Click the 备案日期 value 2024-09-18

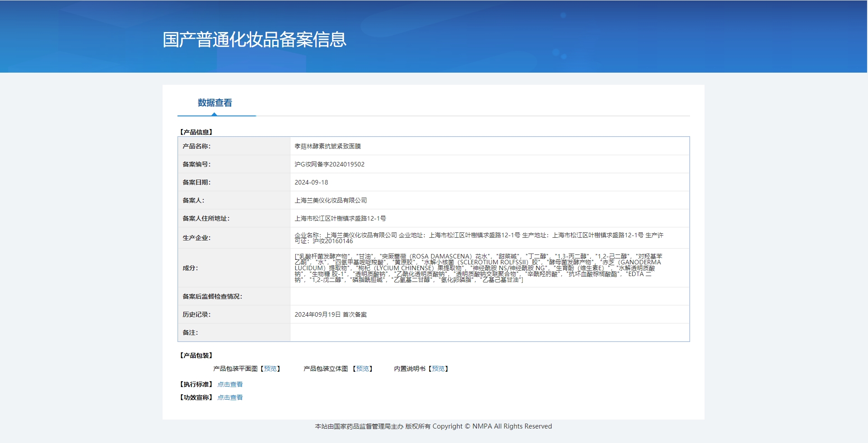[x=311, y=182]
